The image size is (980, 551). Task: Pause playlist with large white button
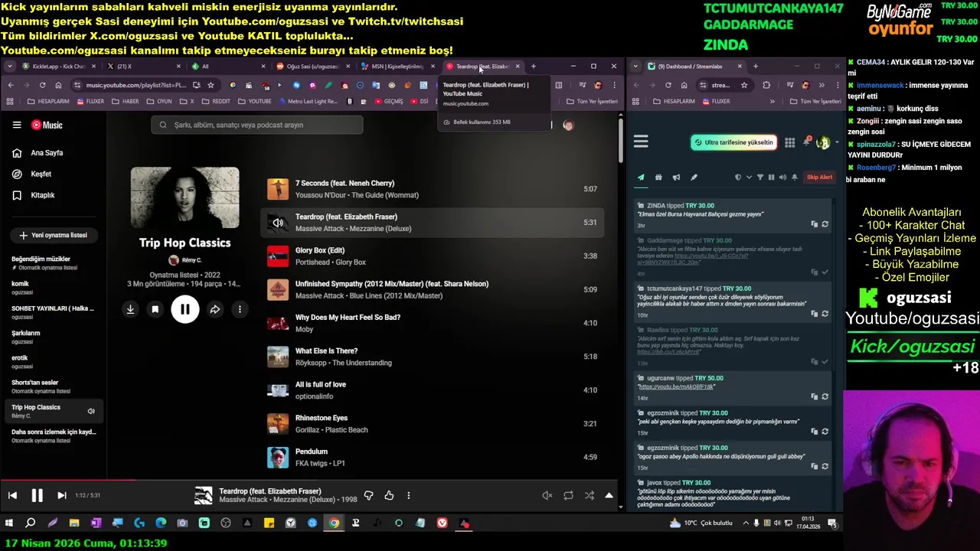click(x=185, y=309)
